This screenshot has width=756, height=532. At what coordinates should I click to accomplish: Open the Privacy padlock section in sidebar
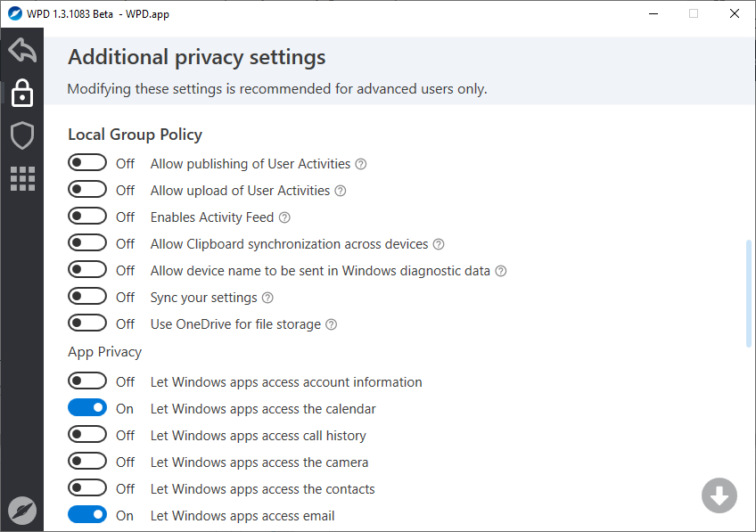pyautogui.click(x=22, y=93)
